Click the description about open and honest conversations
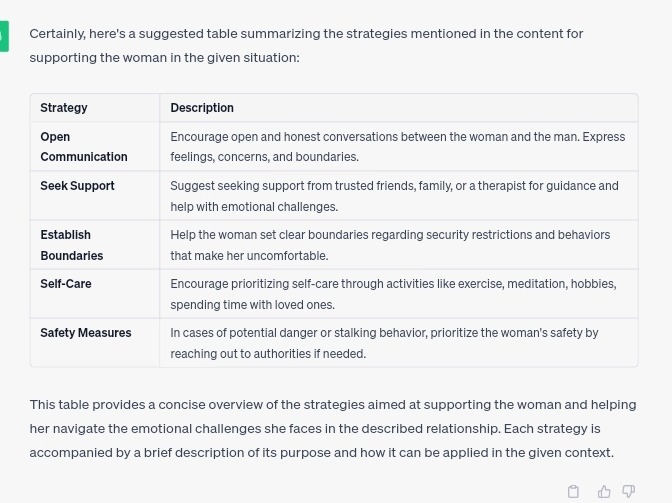672x503 pixels. coord(397,146)
